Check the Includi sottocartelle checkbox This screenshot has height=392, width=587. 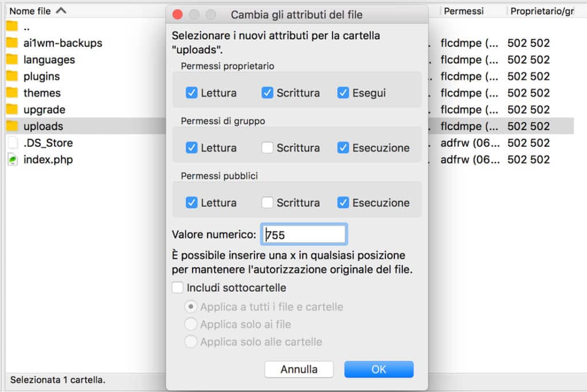point(178,288)
